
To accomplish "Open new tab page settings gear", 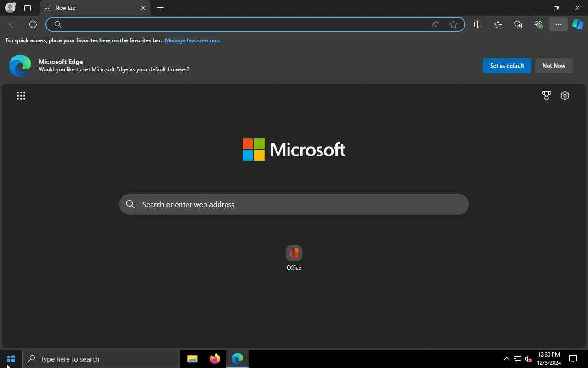I will click(565, 96).
